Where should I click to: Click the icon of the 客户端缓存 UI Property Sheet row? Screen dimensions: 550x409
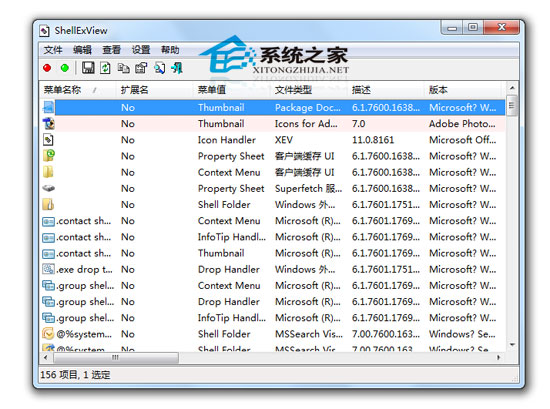[x=48, y=155]
